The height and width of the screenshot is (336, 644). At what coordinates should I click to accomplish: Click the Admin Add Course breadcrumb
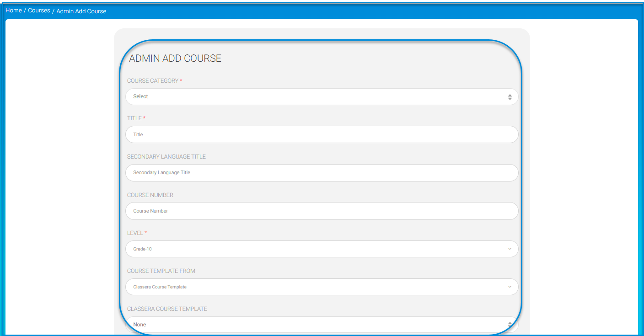[81, 11]
